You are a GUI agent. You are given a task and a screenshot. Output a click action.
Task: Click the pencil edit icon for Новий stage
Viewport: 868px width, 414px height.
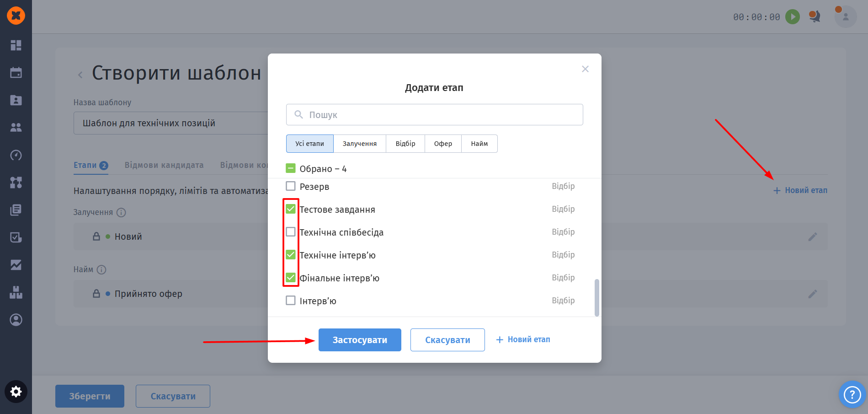coord(812,237)
